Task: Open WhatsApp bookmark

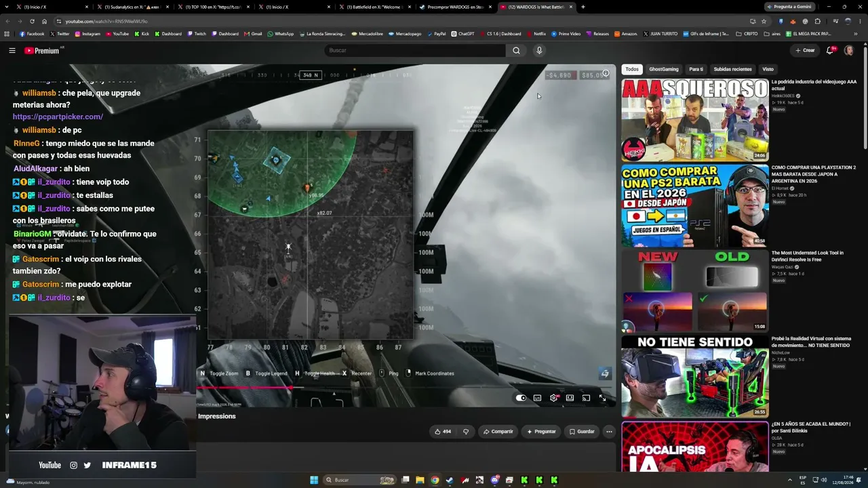Action: 281,34
